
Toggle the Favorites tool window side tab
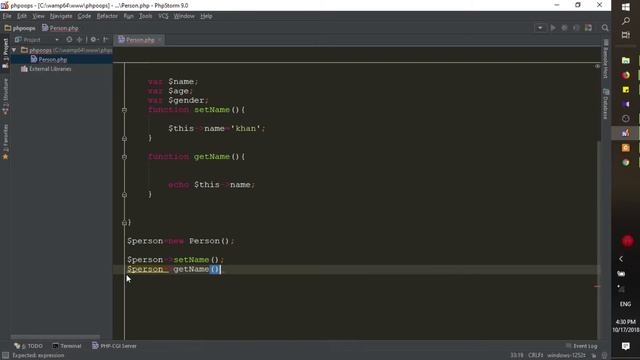pyautogui.click(x=5, y=142)
